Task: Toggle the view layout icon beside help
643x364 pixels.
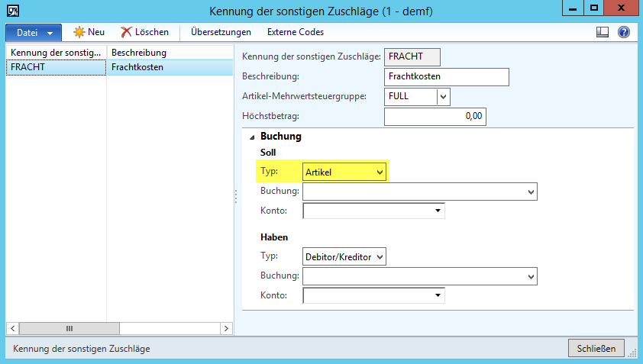Action: 603,32
